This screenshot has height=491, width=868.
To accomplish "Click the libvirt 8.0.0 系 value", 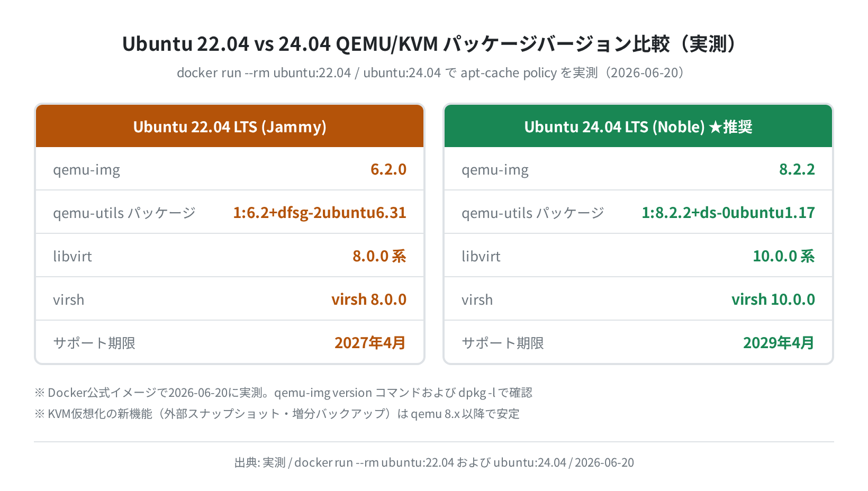I will point(379,256).
